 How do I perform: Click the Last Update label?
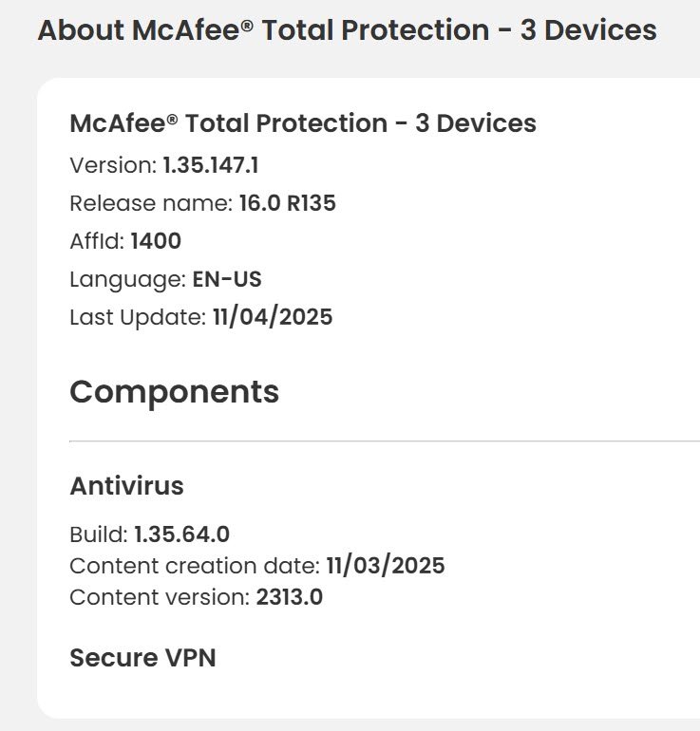tap(137, 317)
